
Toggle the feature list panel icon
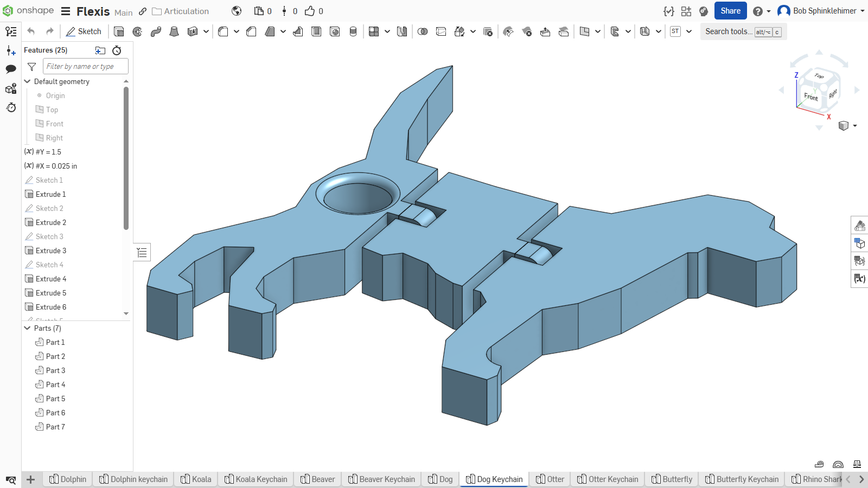[11, 31]
